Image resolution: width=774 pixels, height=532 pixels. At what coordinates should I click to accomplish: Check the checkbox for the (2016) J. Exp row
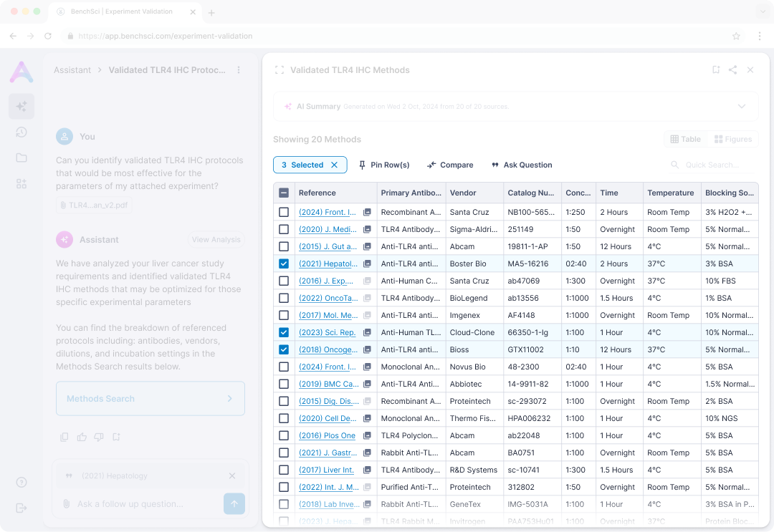click(283, 281)
